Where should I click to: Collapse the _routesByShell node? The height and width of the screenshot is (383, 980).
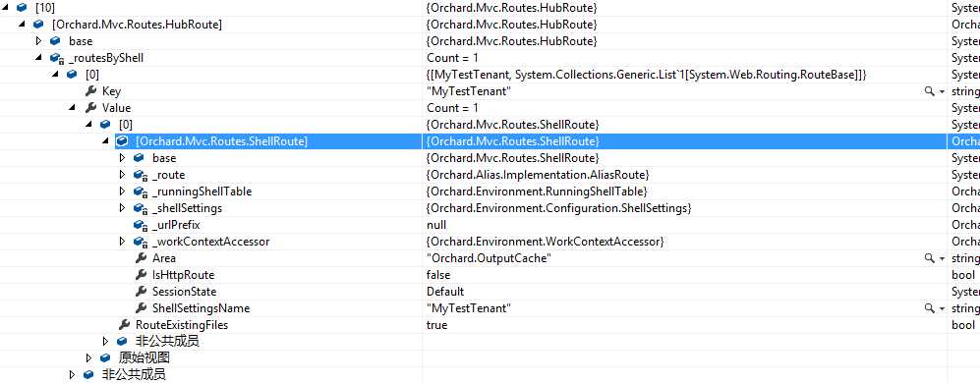38,58
